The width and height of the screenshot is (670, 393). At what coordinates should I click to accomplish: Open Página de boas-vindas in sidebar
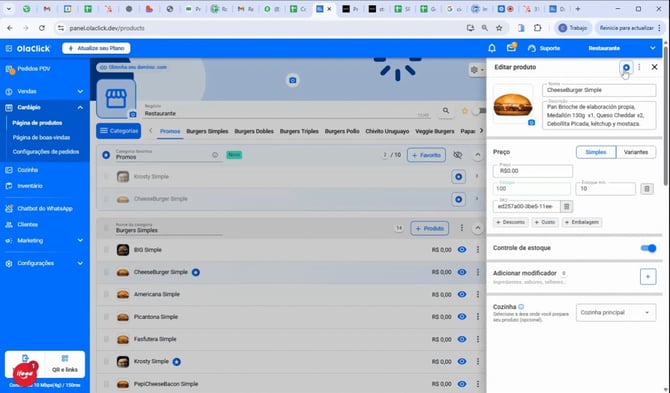click(x=41, y=138)
